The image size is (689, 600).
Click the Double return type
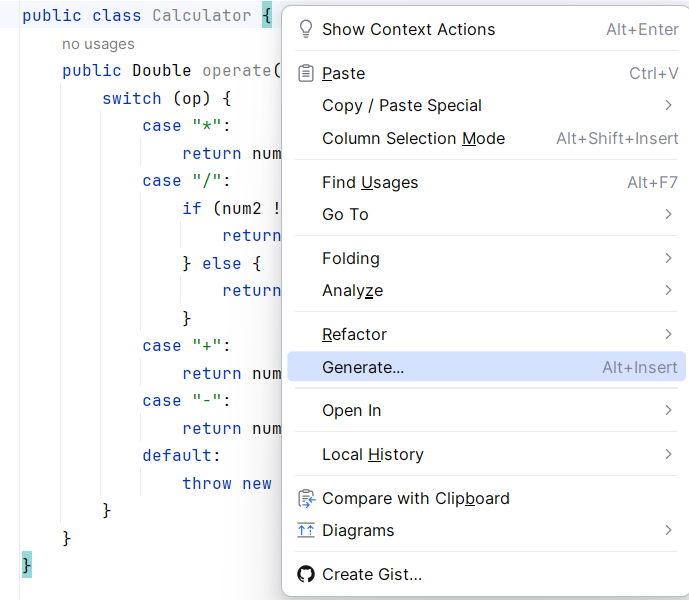[162, 71]
